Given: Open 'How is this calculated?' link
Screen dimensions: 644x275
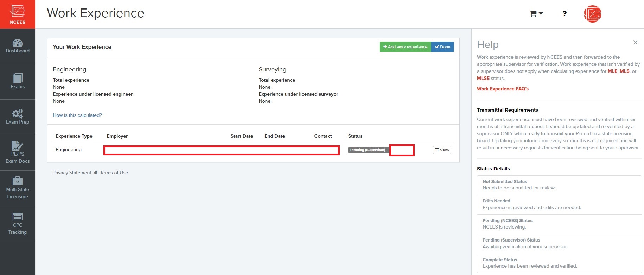Looking at the screenshot, I should click(77, 115).
